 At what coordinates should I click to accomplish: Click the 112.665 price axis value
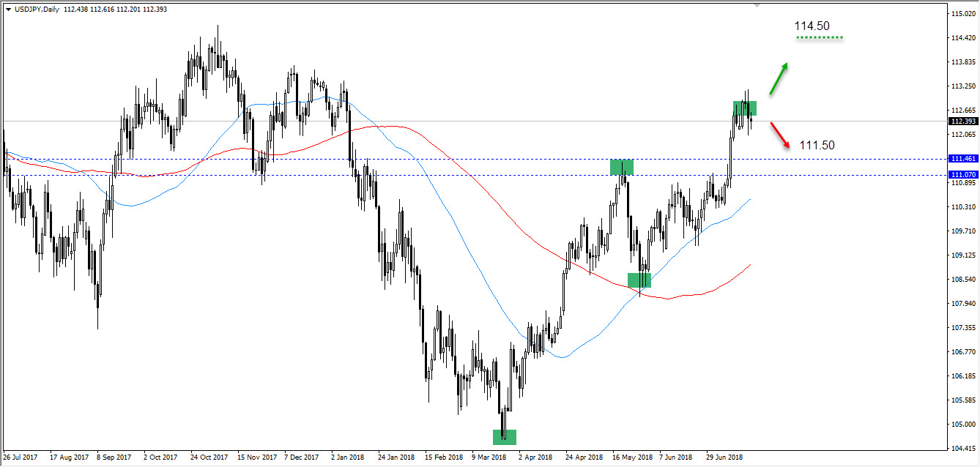962,111
